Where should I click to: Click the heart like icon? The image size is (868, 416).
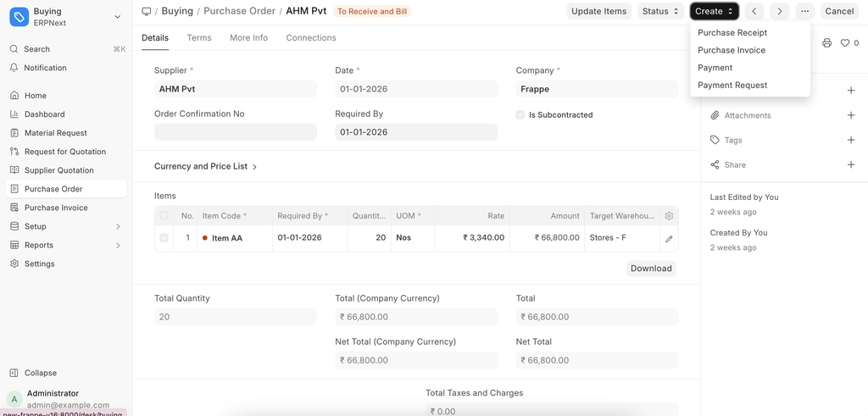845,43
